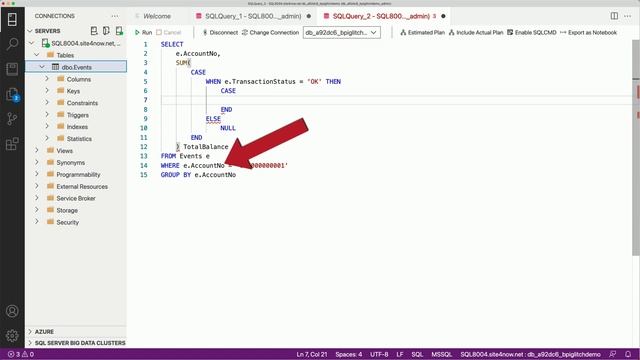Open the Accounts icon in activity bar

(12, 311)
